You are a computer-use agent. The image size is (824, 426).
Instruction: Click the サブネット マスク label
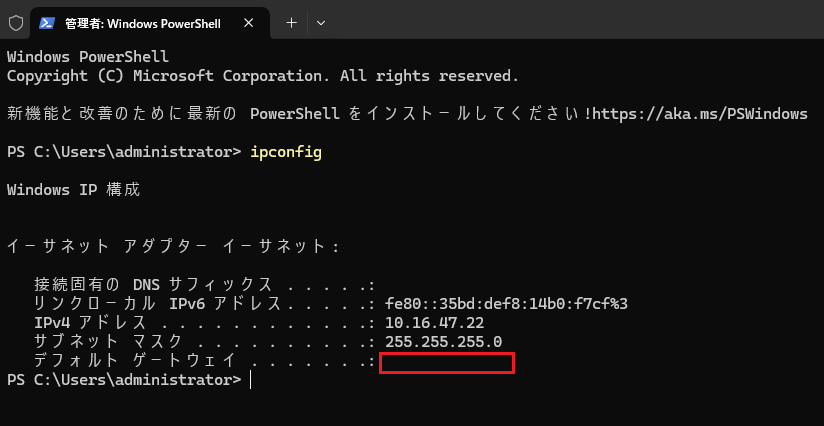point(108,341)
